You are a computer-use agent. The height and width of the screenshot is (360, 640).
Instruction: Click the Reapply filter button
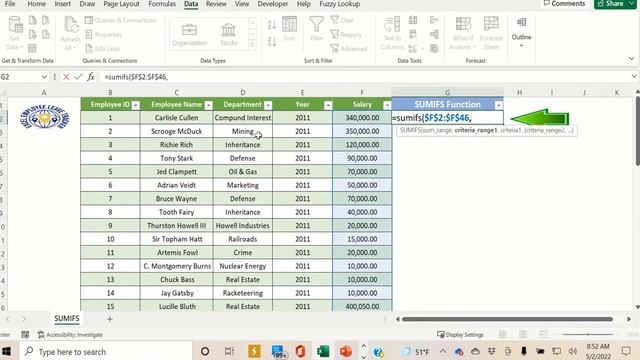tap(346, 35)
